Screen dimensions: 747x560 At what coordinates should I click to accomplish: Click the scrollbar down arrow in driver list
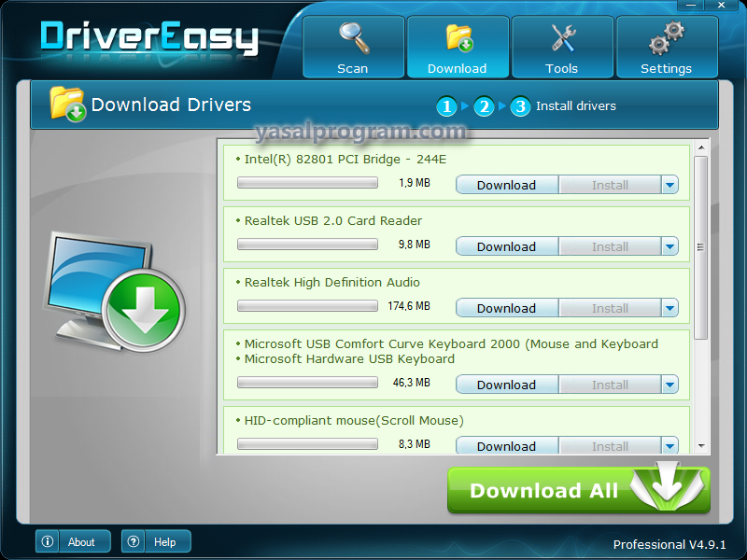[701, 446]
